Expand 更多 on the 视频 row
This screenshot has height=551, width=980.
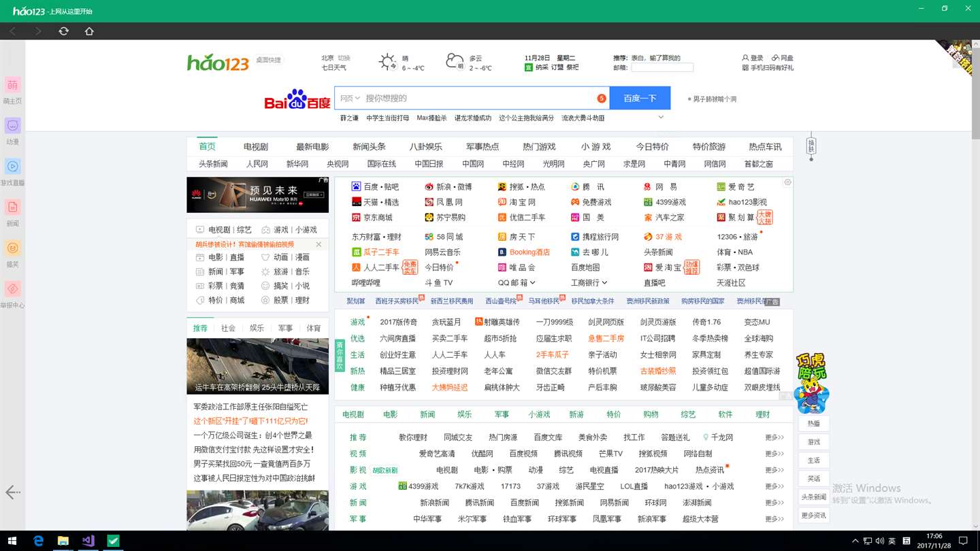(x=774, y=454)
